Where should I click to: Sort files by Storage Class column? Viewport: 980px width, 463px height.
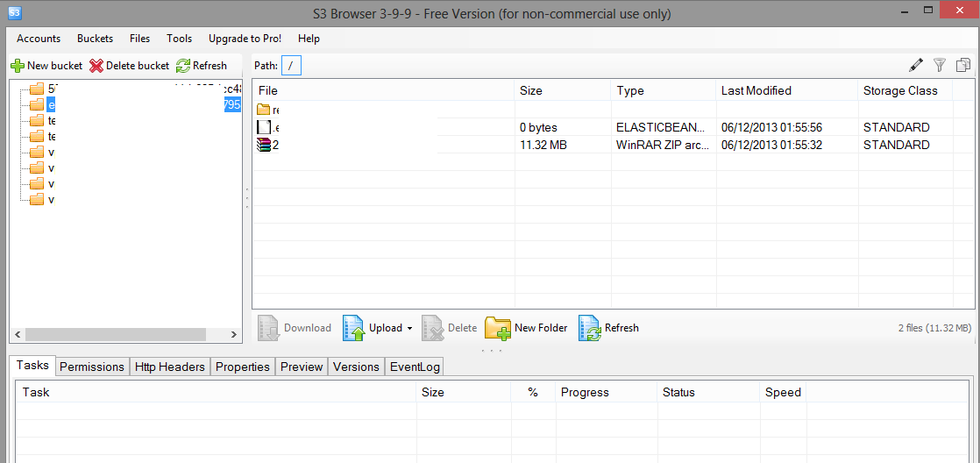905,90
